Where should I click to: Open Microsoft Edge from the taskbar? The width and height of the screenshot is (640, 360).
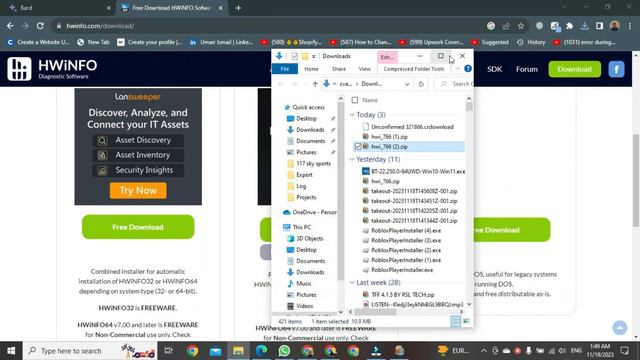(x=261, y=351)
